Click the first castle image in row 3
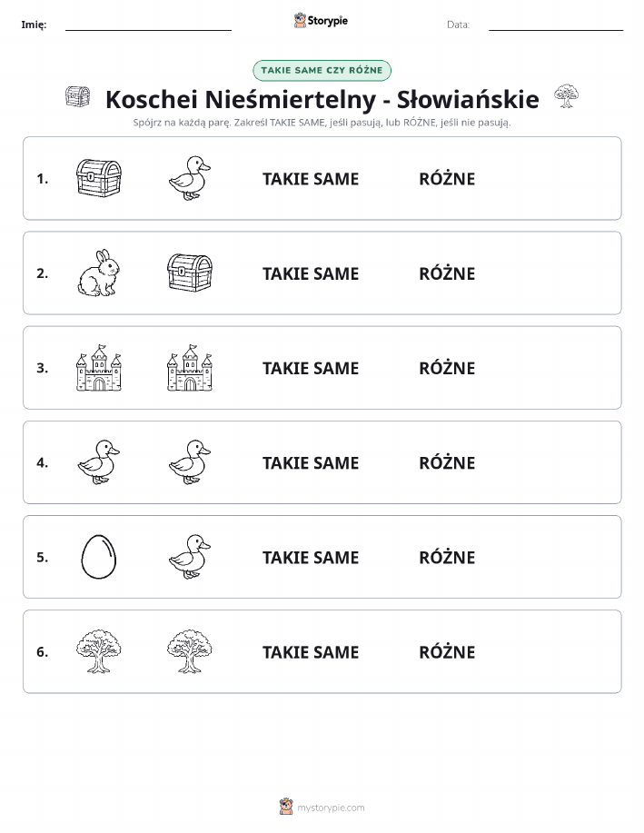 coord(99,368)
